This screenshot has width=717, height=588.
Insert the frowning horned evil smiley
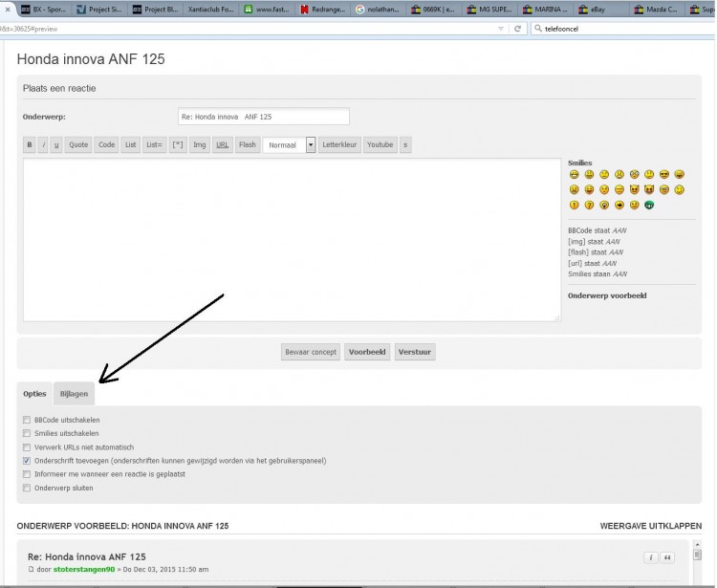pos(634,189)
